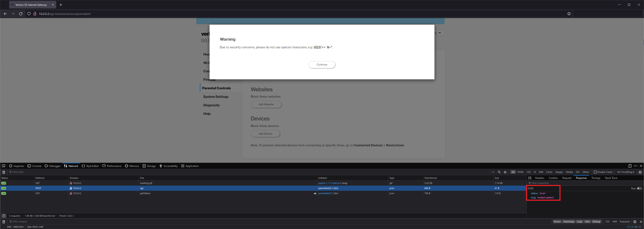Screen dimensions: 644x229
Task: Open the No Throttling dropdown
Action: click(625, 172)
